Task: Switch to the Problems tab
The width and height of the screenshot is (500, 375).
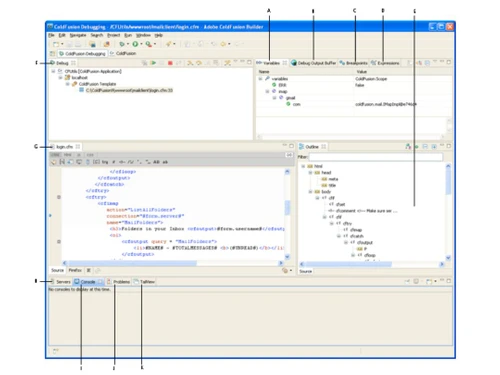Action: pos(118,282)
